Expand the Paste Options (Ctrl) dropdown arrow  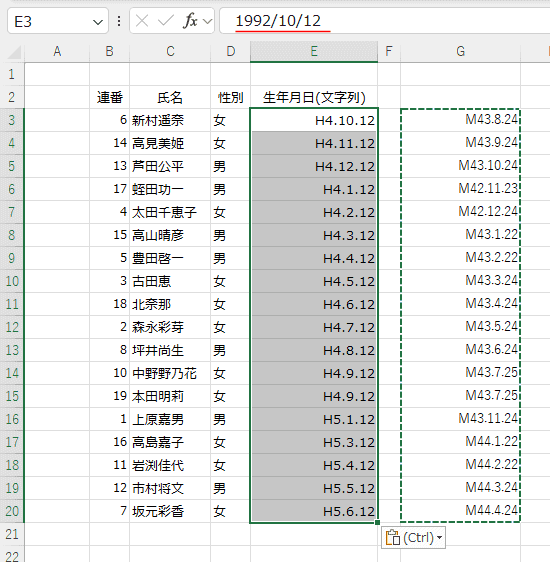coord(440,538)
